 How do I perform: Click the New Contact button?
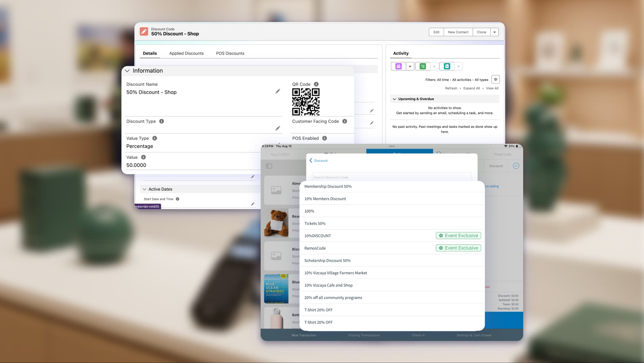pyautogui.click(x=458, y=32)
